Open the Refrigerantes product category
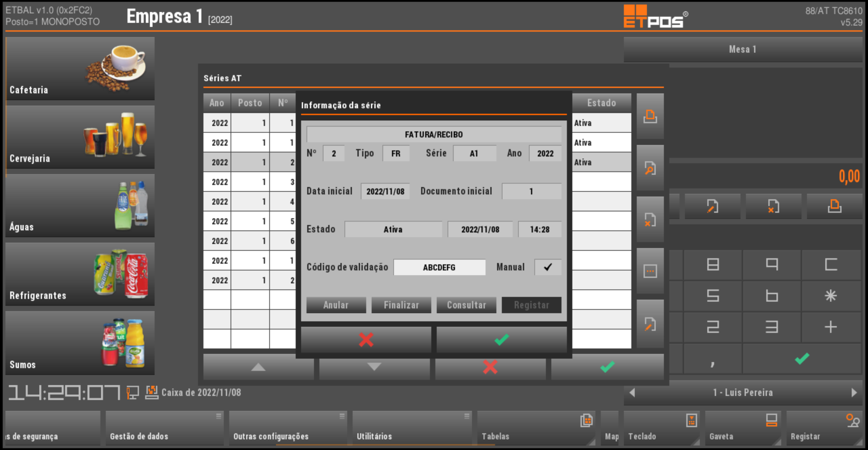868x450 pixels. 80,274
